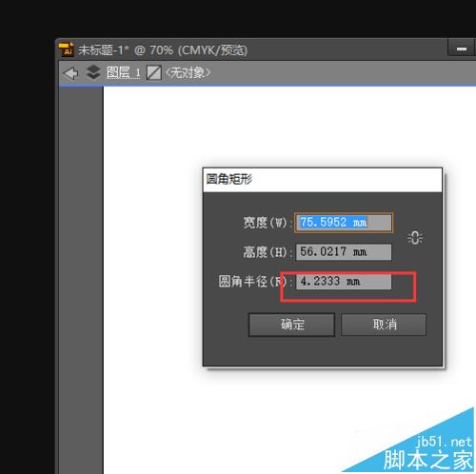This screenshot has width=476, height=474.
Task: Click the document title 未标题-1* text
Action: 104,50
